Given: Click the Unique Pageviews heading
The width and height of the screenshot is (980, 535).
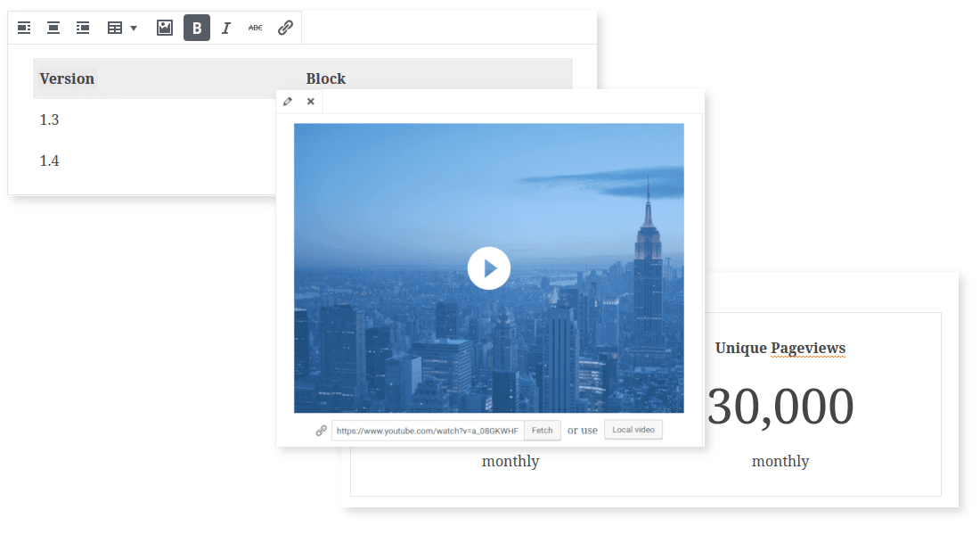Looking at the screenshot, I should [x=780, y=348].
